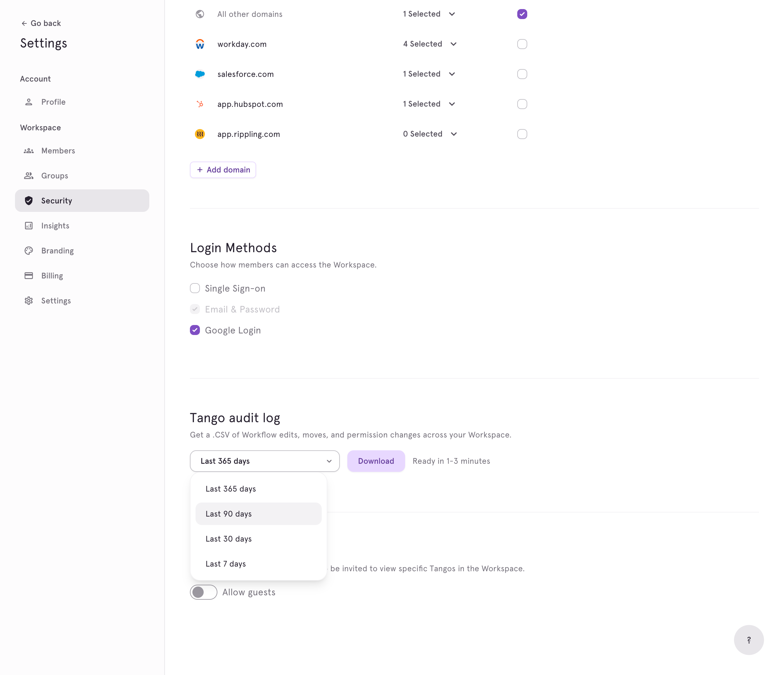Viewport: 784px width, 675px height.
Task: Close the Last 365 days audit log combo box
Action: (x=265, y=461)
